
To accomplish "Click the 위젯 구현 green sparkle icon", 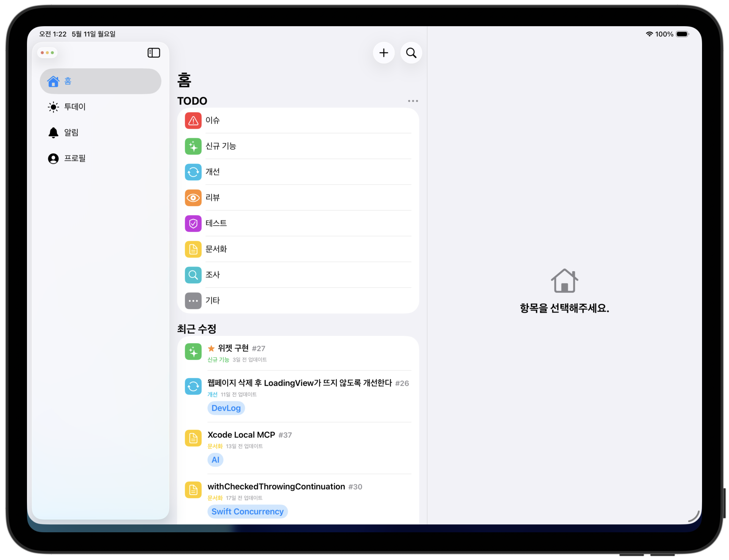I will pyautogui.click(x=193, y=352).
